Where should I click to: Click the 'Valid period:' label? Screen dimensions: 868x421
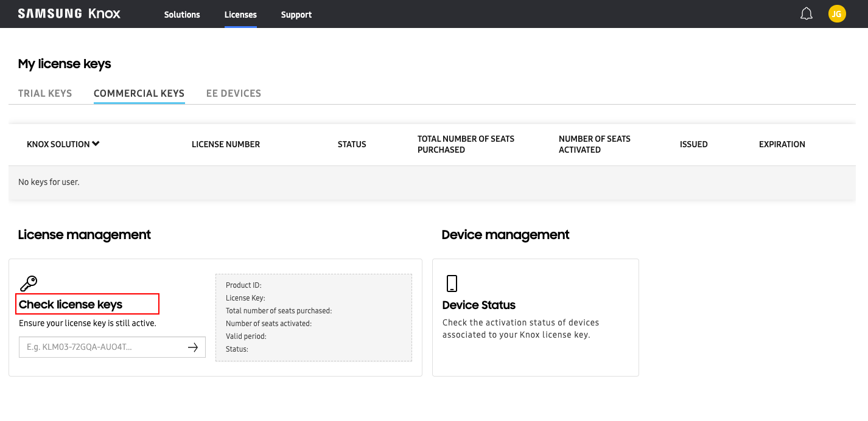point(246,336)
